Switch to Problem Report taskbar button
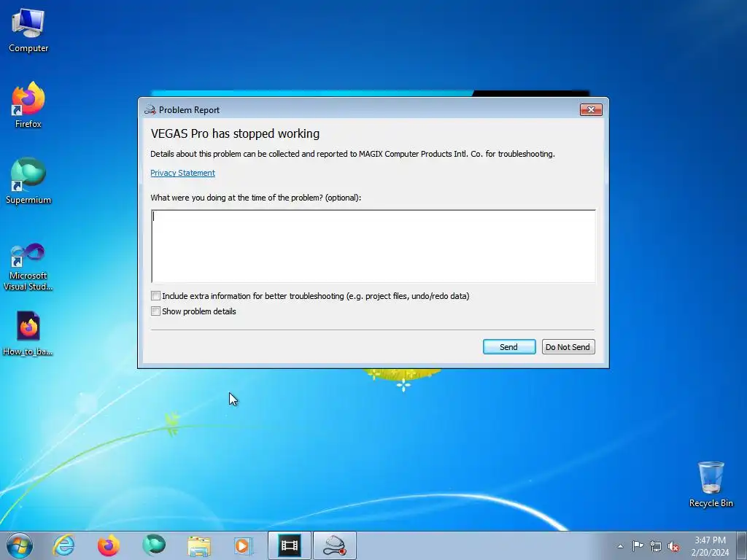Image resolution: width=747 pixels, height=560 pixels. [334, 545]
